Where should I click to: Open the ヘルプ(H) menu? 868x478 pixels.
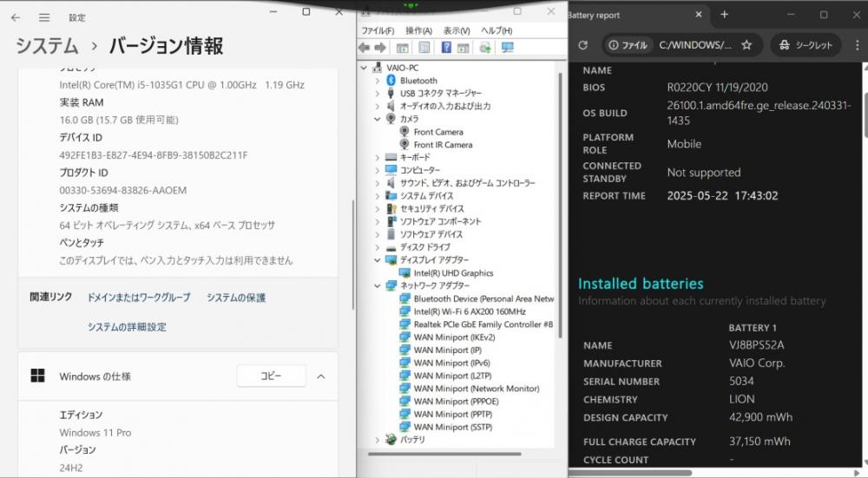496,30
